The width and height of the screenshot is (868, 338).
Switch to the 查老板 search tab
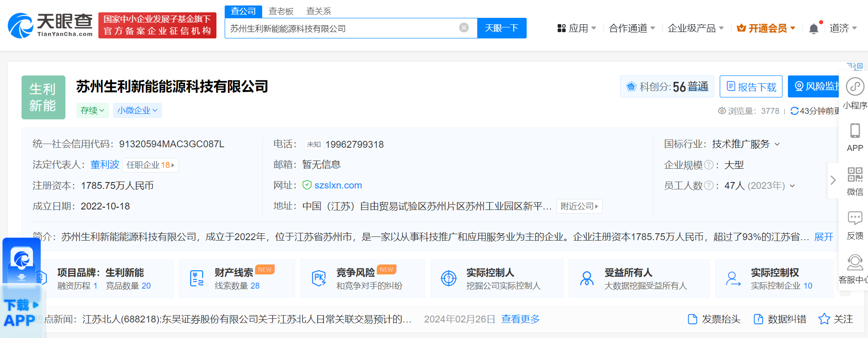[x=281, y=11]
